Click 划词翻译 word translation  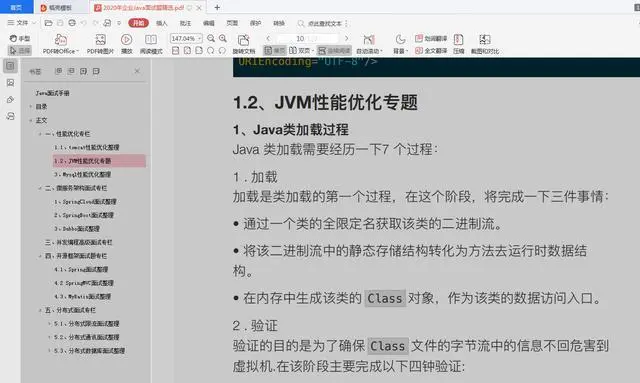pyautogui.click(x=431, y=38)
